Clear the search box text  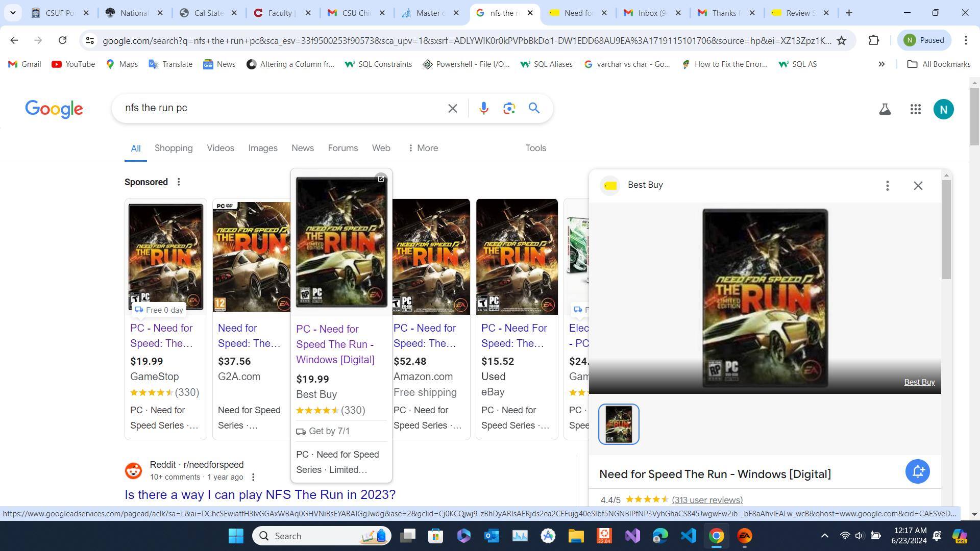[452, 108]
